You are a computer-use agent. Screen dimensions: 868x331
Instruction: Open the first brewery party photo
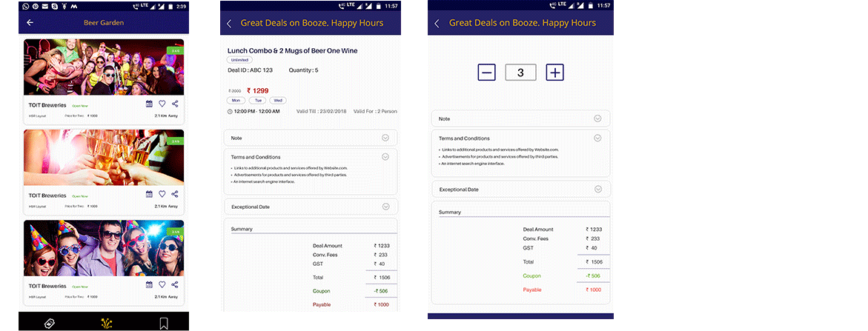103,67
